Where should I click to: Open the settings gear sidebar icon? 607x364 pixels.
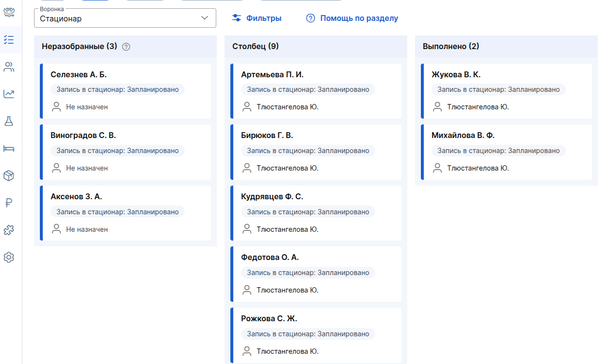(x=9, y=257)
